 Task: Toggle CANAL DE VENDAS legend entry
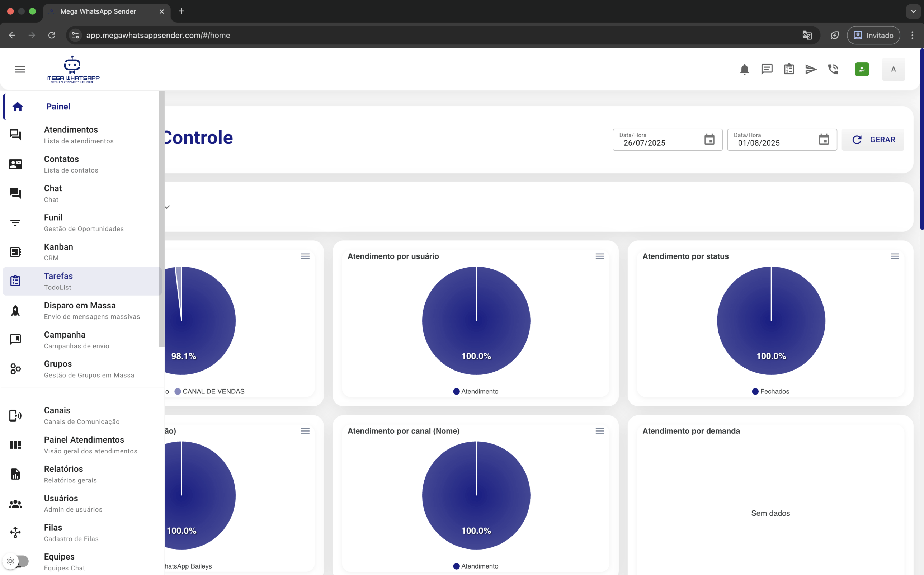209,391
